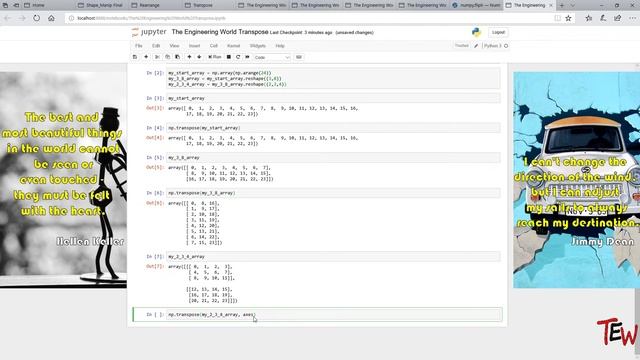The image size is (640, 360).
Task: Select cell In [6] np.transpose(my_3_8_array)
Action: click(x=334, y=193)
